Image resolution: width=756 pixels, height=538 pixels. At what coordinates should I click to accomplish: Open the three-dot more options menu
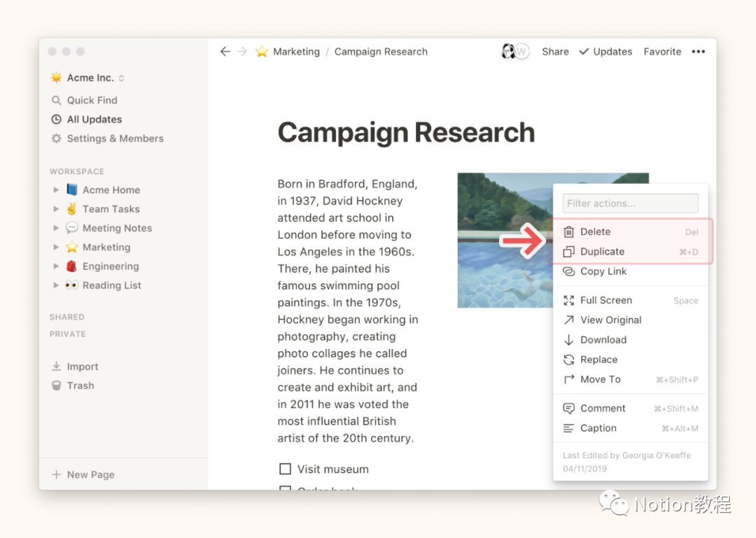pyautogui.click(x=698, y=52)
